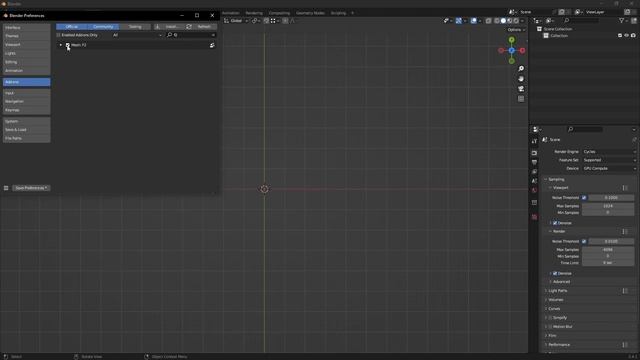
Task: Select the Official addons filter button
Action: (71, 27)
